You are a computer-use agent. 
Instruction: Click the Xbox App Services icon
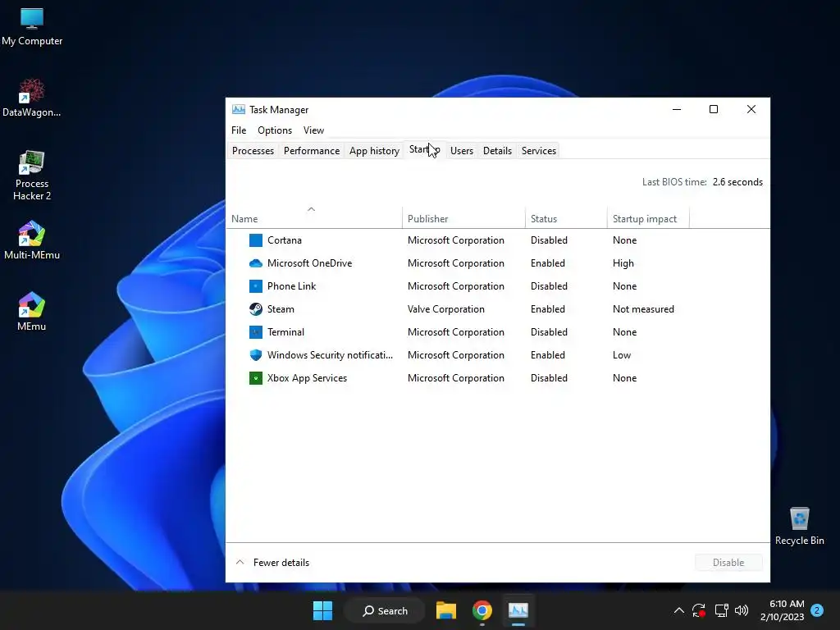[x=256, y=378]
